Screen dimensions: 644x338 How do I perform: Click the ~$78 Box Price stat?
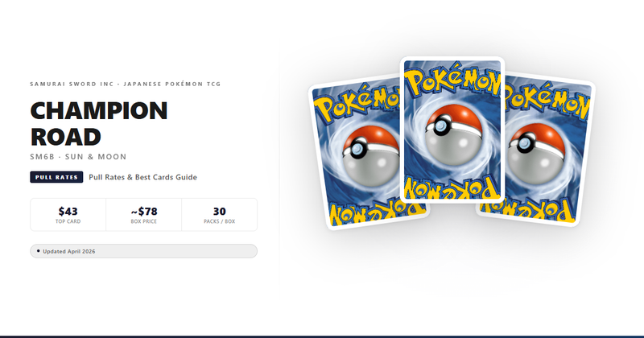pyautogui.click(x=144, y=215)
